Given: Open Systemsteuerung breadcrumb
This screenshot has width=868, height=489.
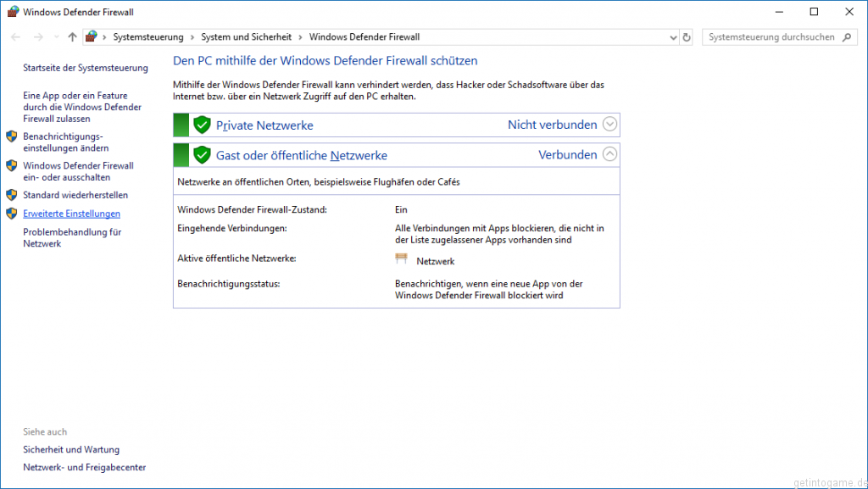Looking at the screenshot, I should [x=148, y=37].
